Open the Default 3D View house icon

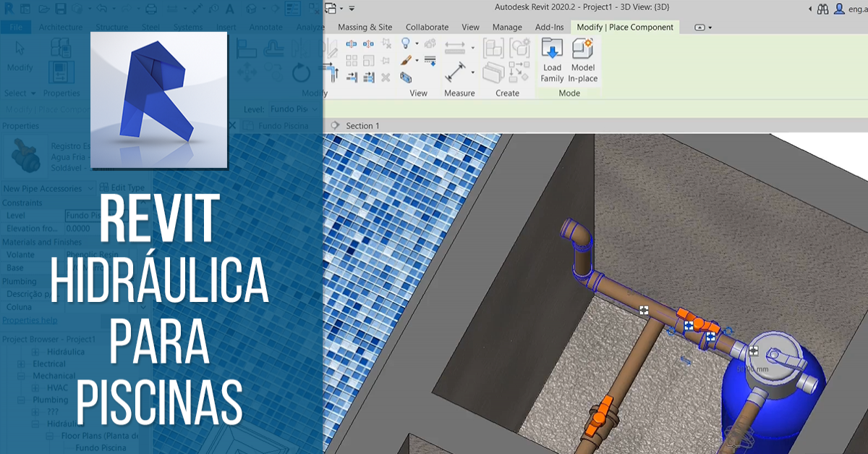click(251, 9)
